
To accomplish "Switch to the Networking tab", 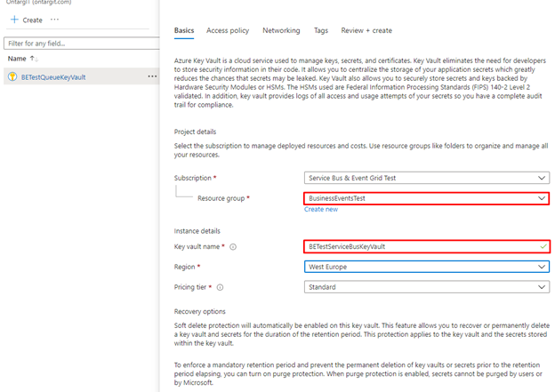I will click(281, 30).
